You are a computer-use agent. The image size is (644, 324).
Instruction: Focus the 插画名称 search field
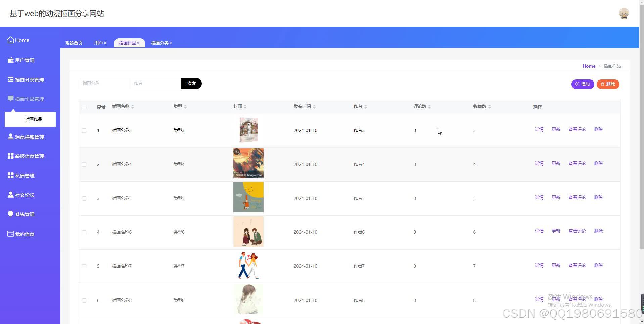click(104, 84)
